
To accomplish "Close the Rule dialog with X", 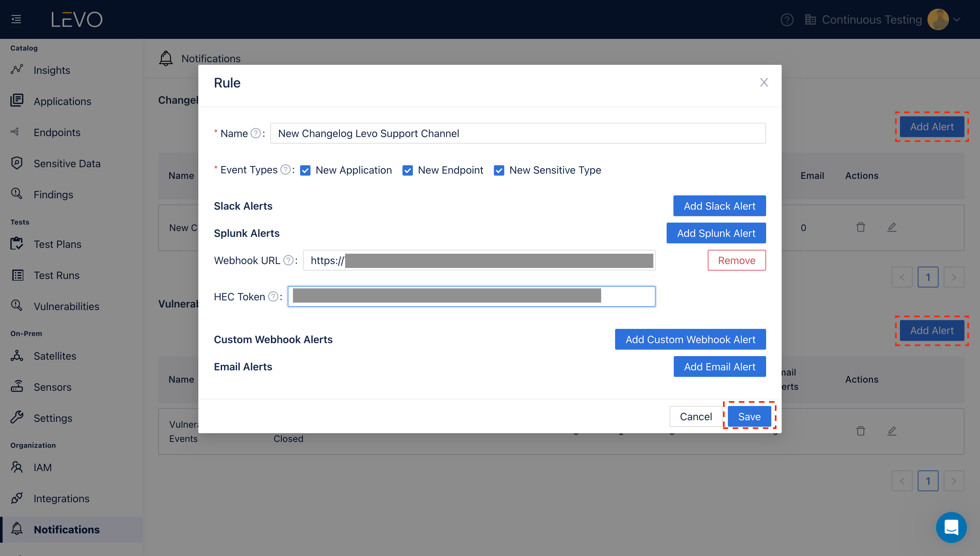I will pos(764,83).
